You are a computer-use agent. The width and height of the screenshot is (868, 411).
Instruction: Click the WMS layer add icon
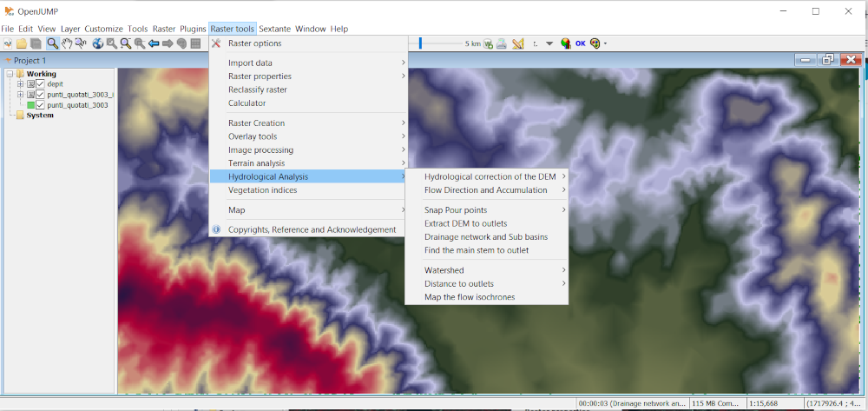[x=488, y=43]
